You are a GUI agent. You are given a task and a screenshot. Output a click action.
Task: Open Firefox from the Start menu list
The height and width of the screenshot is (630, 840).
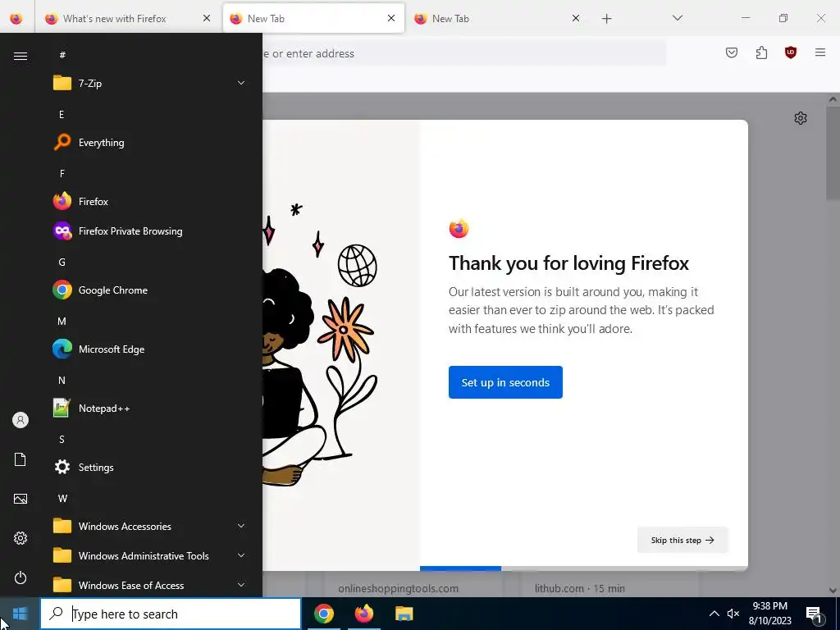[x=150, y=202]
